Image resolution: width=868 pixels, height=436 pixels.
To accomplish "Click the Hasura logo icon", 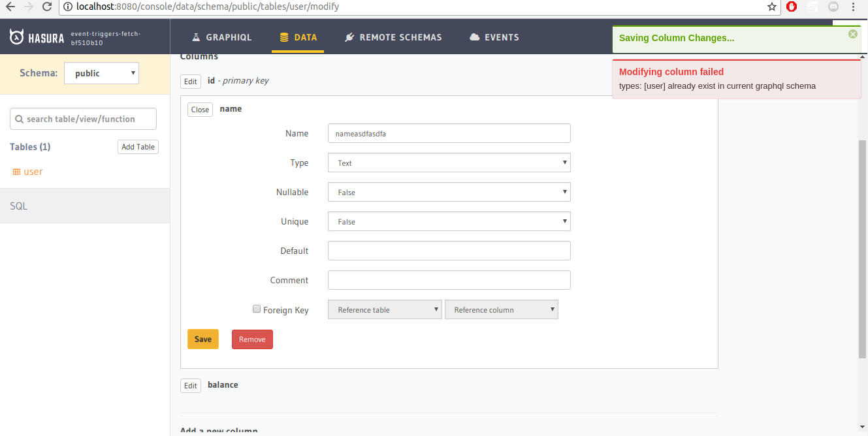I will [16, 37].
